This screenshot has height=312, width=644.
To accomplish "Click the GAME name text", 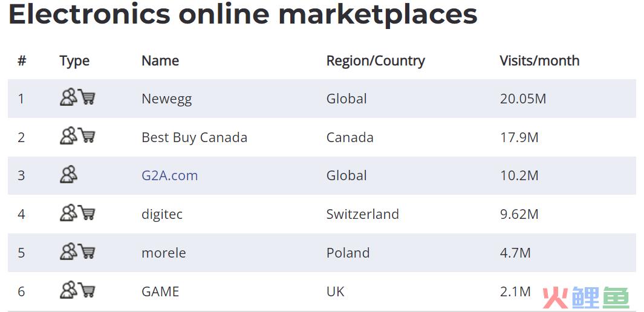I will (x=160, y=291).
